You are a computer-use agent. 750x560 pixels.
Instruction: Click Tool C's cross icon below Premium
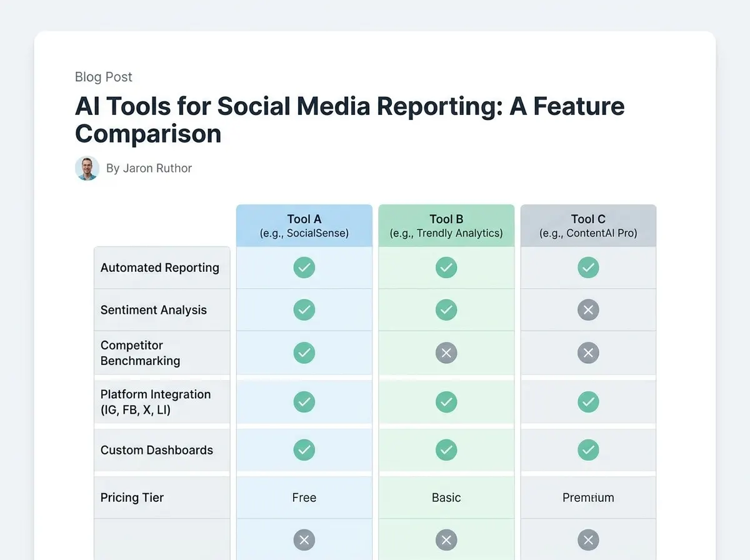click(x=588, y=539)
